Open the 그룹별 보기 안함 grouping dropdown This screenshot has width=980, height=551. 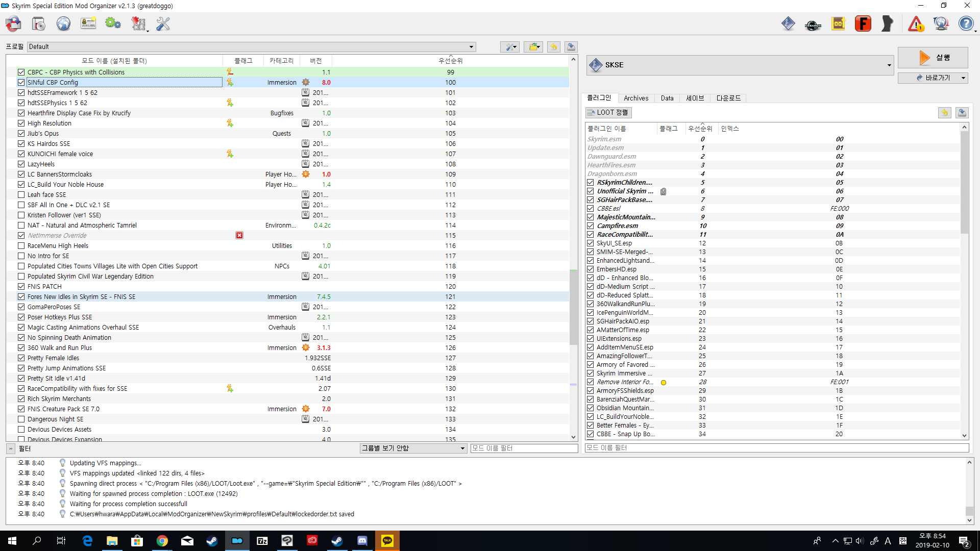(x=413, y=448)
